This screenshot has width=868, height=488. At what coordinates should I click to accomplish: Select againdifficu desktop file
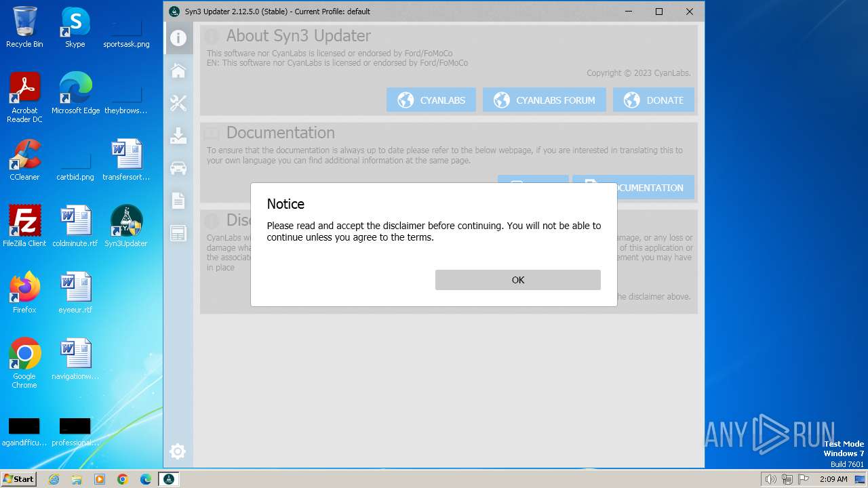(24, 432)
